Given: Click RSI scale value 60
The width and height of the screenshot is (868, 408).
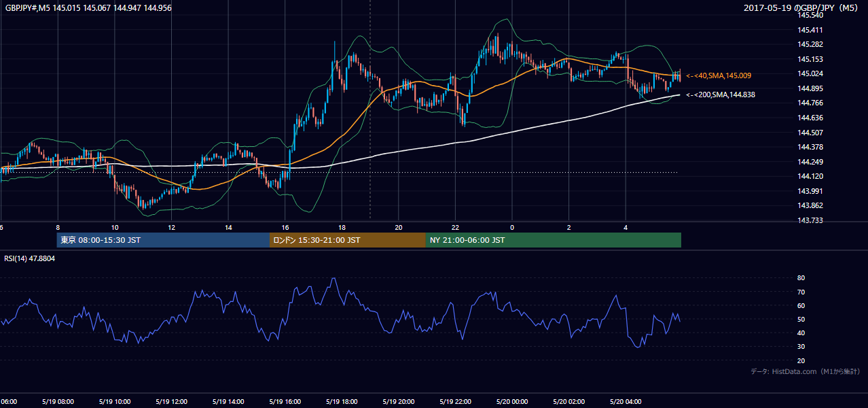Looking at the screenshot, I should tap(801, 305).
